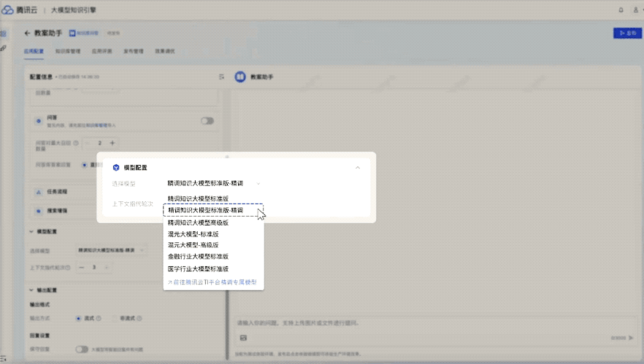The image size is (644, 364).
Task: Toggle the 保守回复 switch
Action: 82,349
